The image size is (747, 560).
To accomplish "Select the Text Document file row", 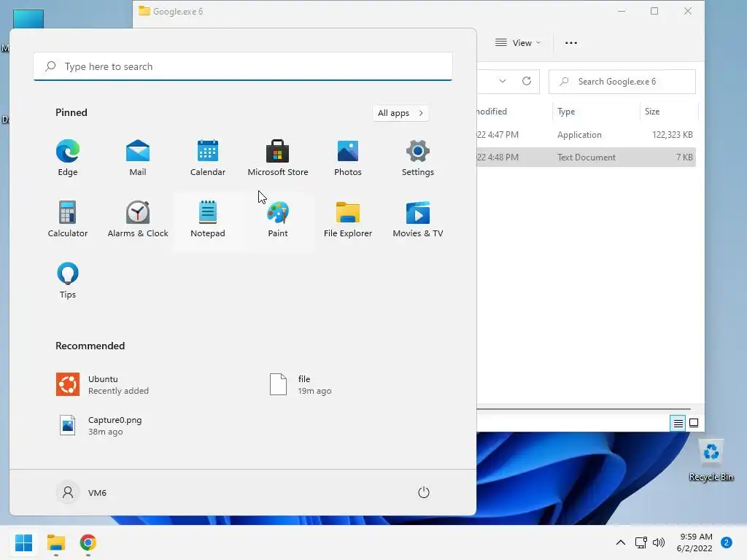I will 586,157.
